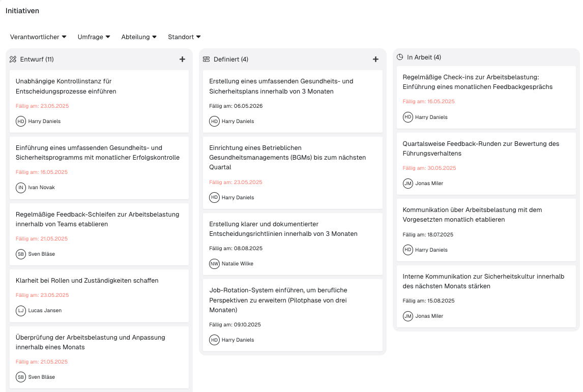Image resolution: width=583 pixels, height=392 pixels.
Task: Click Lucas Jansen's LJ avatar badge
Action: pos(21,311)
